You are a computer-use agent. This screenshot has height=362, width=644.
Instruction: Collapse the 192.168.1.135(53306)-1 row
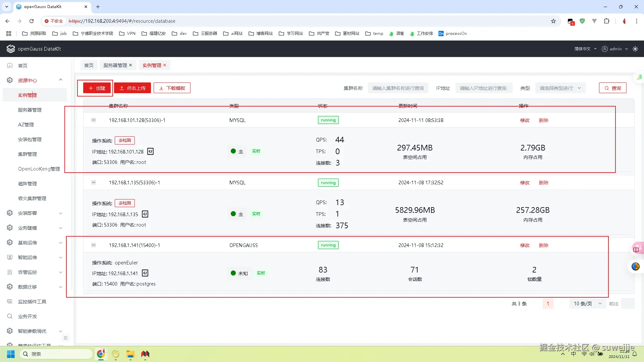(94, 183)
